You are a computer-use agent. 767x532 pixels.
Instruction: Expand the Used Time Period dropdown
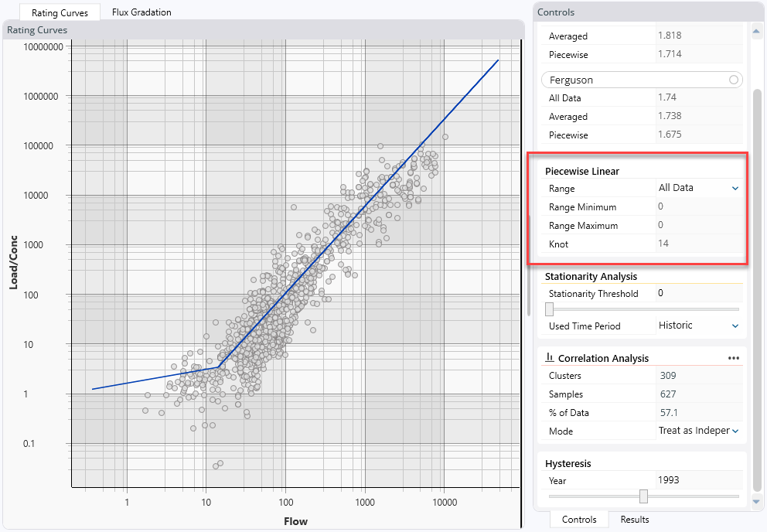tap(735, 326)
